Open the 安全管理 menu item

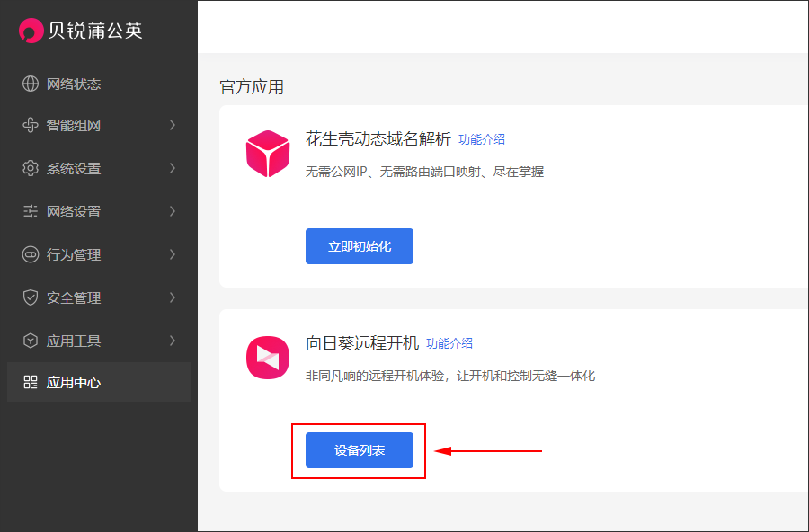(x=99, y=297)
